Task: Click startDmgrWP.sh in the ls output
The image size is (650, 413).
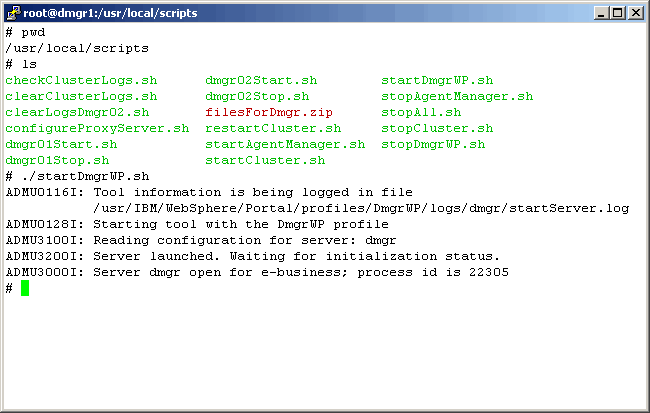Action: (437, 80)
